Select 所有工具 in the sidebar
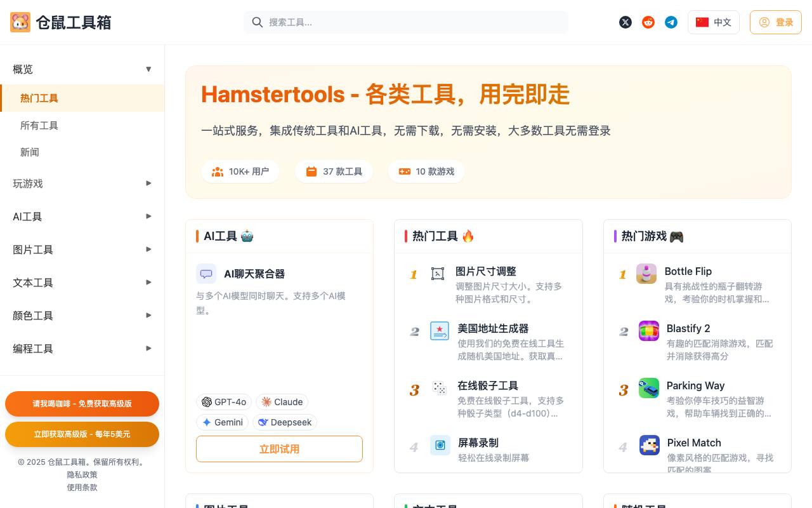The height and width of the screenshot is (508, 812). [82, 126]
